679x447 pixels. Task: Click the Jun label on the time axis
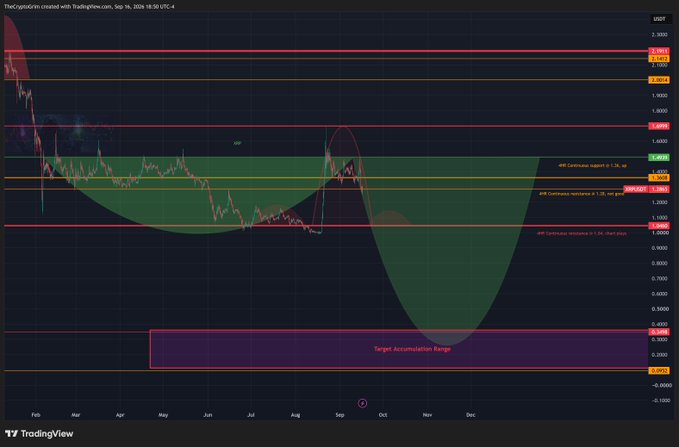click(x=208, y=415)
